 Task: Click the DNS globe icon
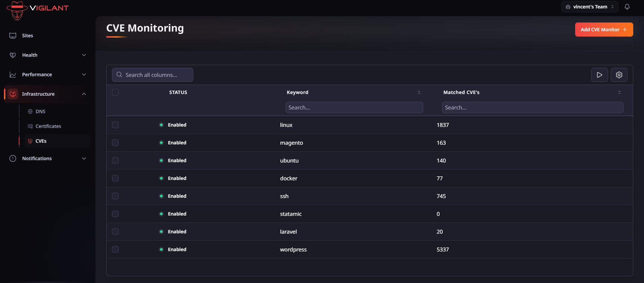pyautogui.click(x=30, y=111)
